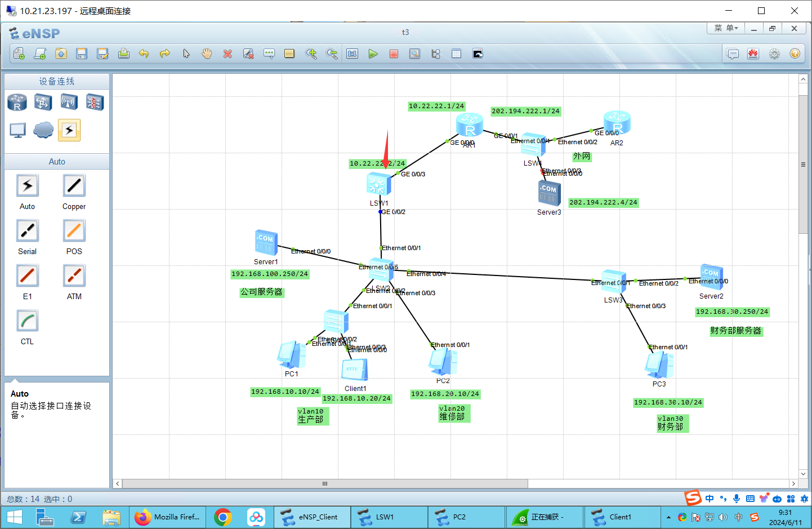812x529 pixels.
Task: Select the Server3 device on canvas
Action: (x=549, y=194)
